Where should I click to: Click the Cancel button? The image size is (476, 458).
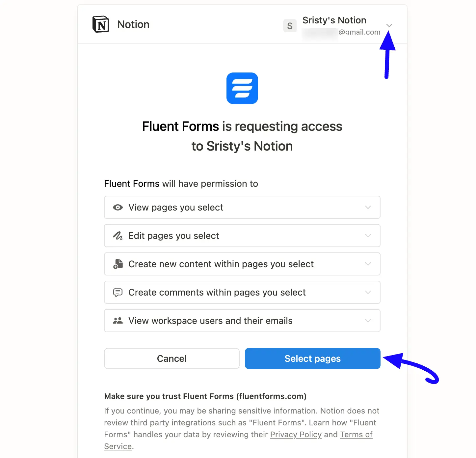click(172, 358)
